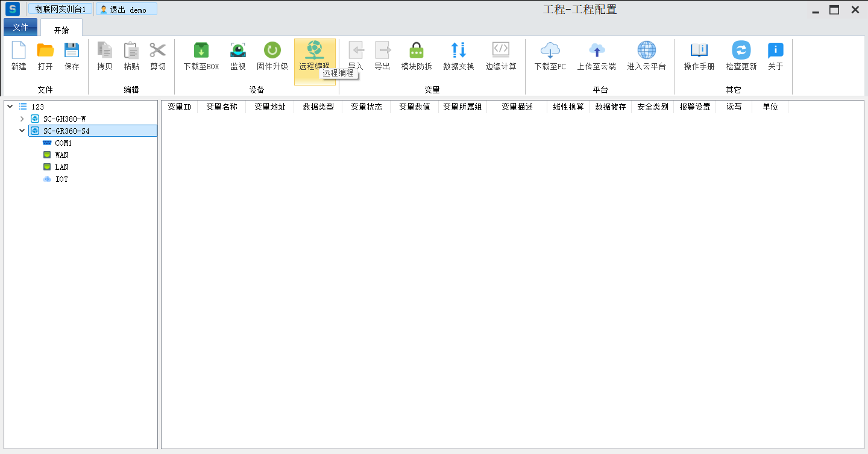The height and width of the screenshot is (454, 868).
Task: Select COM1 port in device tree
Action: pyautogui.click(x=63, y=143)
